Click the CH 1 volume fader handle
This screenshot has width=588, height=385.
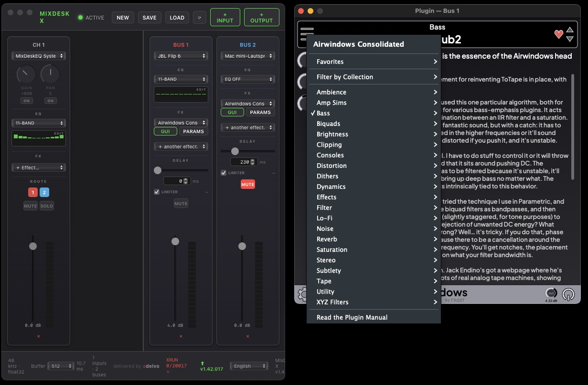tap(33, 246)
